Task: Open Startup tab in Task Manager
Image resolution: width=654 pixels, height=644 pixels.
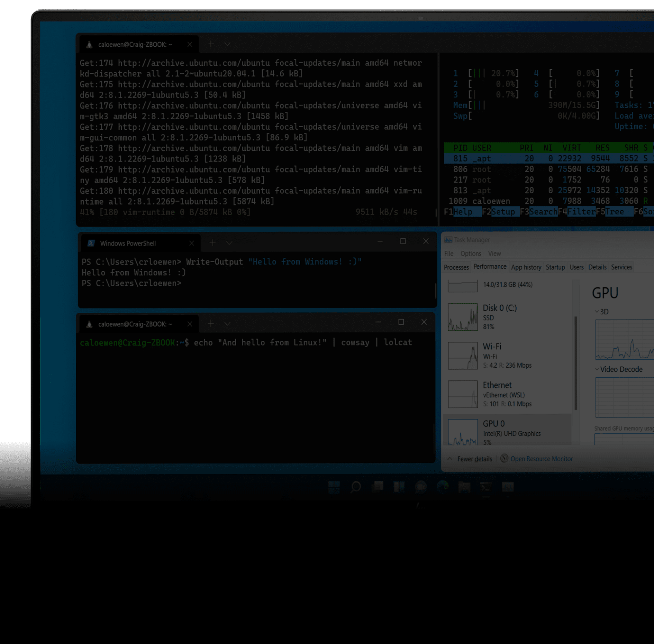Action: pyautogui.click(x=555, y=267)
